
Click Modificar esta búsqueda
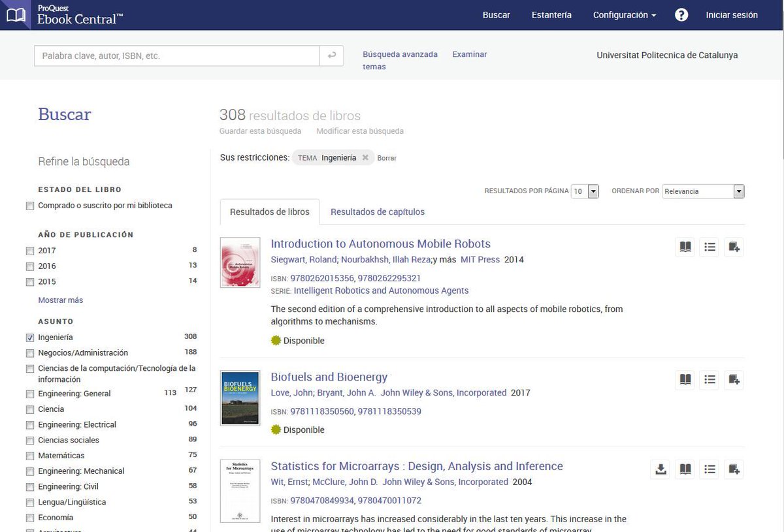tap(360, 131)
